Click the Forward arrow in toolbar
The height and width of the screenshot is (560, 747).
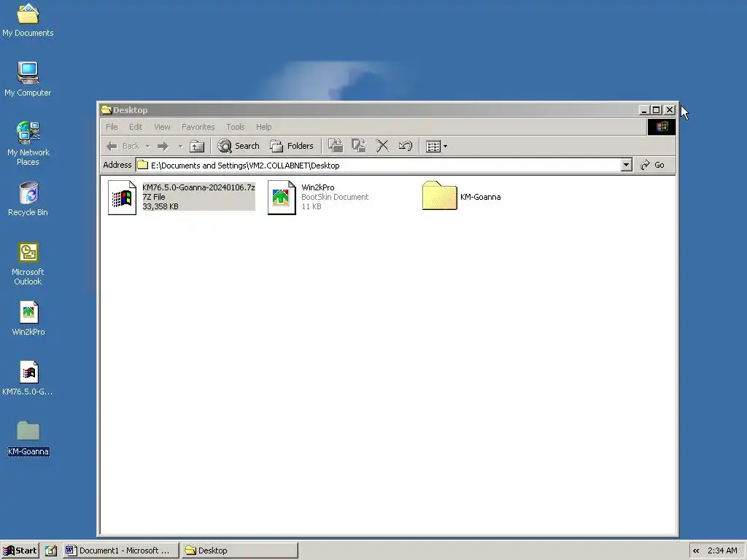click(163, 146)
